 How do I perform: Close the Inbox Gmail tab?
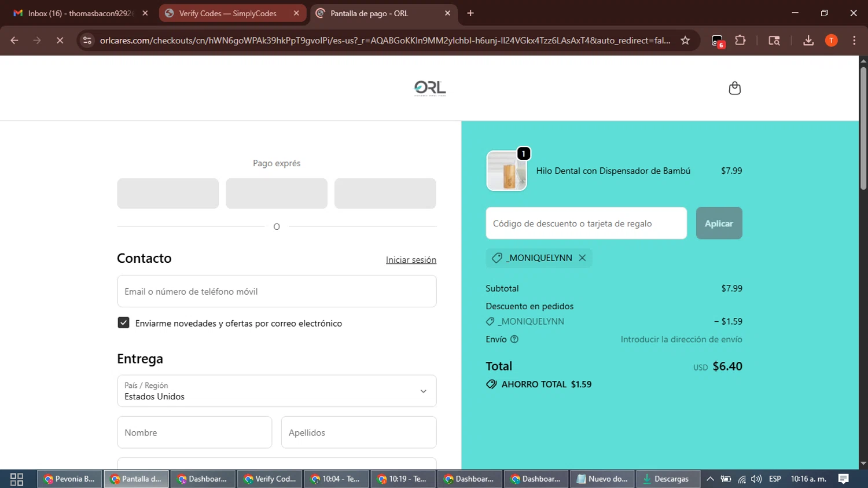(x=145, y=13)
